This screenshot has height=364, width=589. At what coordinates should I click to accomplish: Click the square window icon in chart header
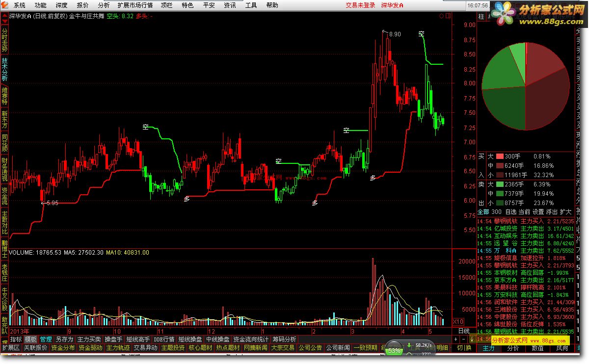click(x=447, y=16)
